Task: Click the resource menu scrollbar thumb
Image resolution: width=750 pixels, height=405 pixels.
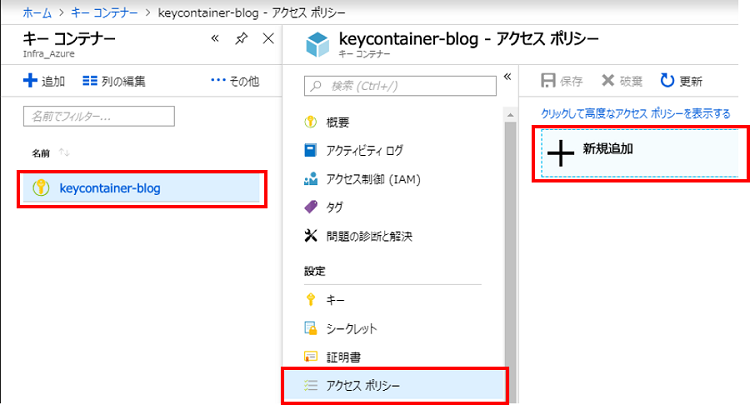Action: click(510, 262)
